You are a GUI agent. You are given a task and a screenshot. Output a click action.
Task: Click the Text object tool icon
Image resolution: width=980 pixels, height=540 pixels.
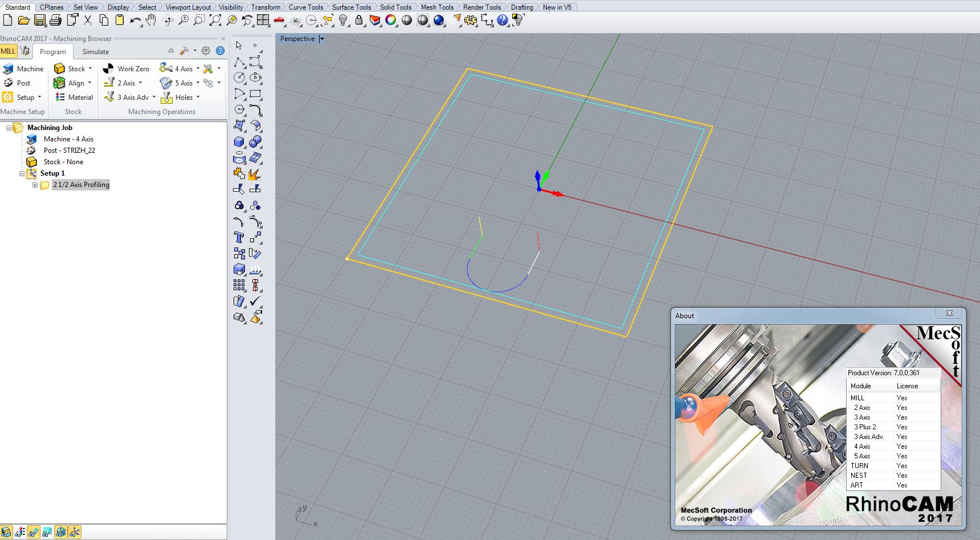[239, 237]
